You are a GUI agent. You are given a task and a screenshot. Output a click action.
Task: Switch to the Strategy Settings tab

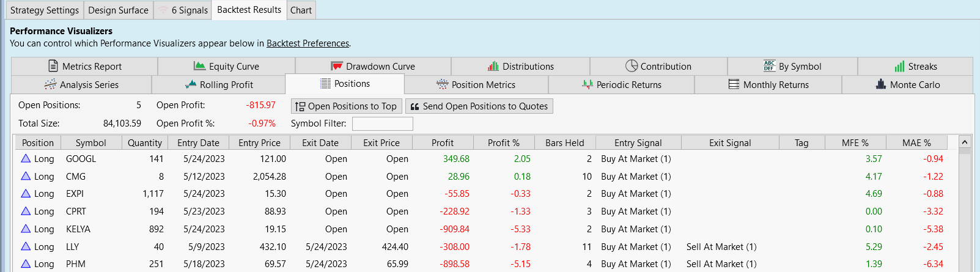[45, 10]
